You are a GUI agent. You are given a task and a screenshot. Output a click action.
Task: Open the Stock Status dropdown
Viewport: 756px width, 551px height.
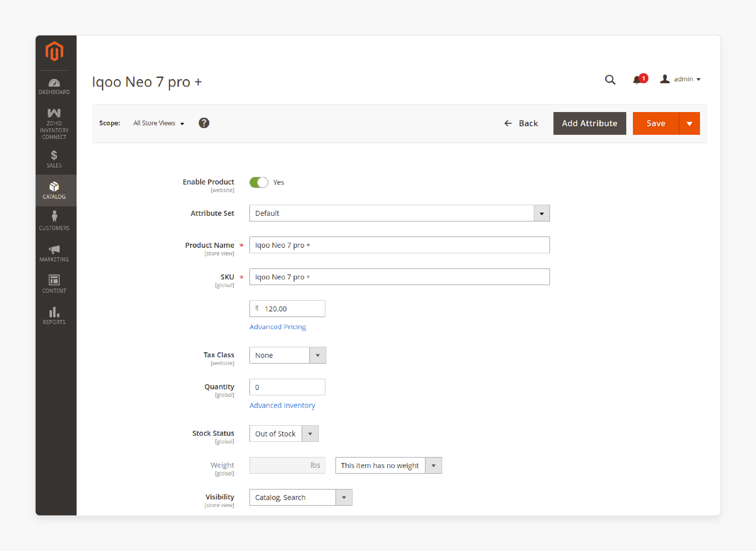[284, 434]
